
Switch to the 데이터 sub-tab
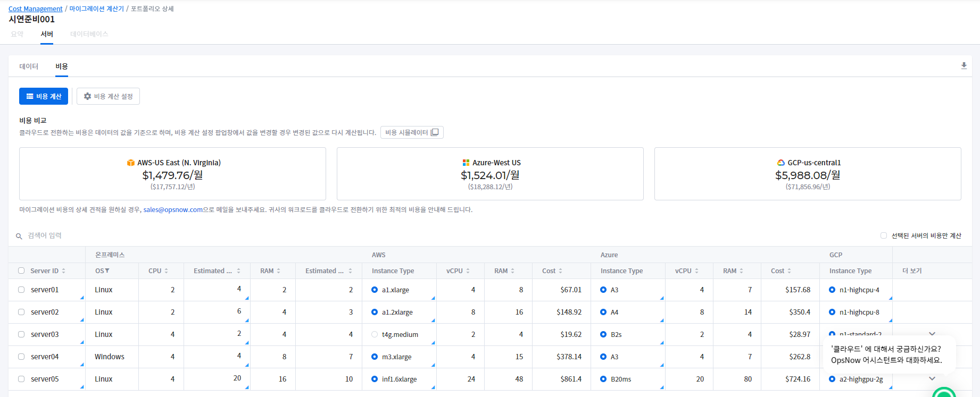pos(29,66)
